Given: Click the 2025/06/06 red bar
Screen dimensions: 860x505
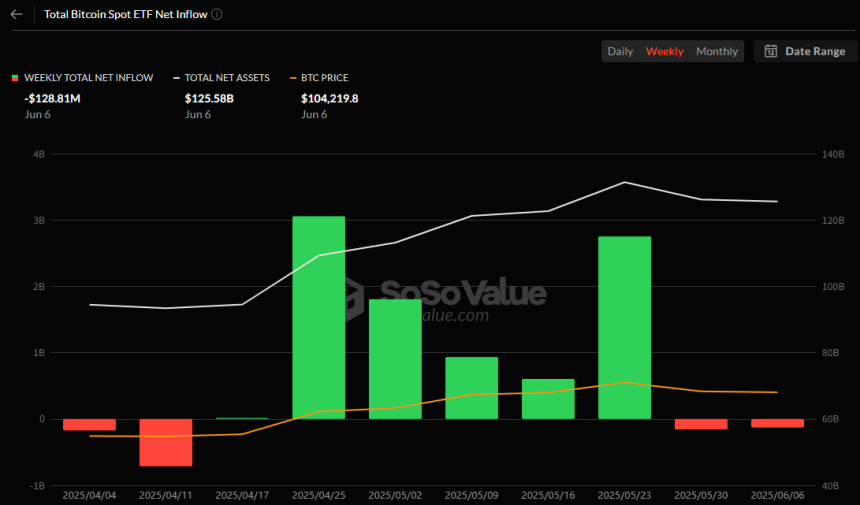Looking at the screenshot, I should [778, 423].
